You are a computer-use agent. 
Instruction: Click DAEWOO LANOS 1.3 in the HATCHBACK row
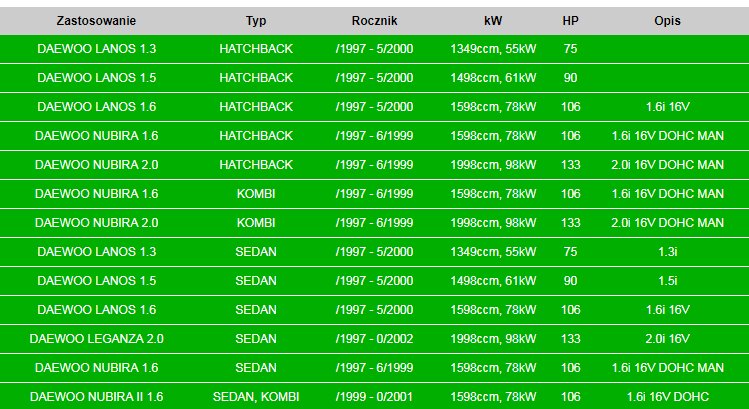tap(96, 49)
